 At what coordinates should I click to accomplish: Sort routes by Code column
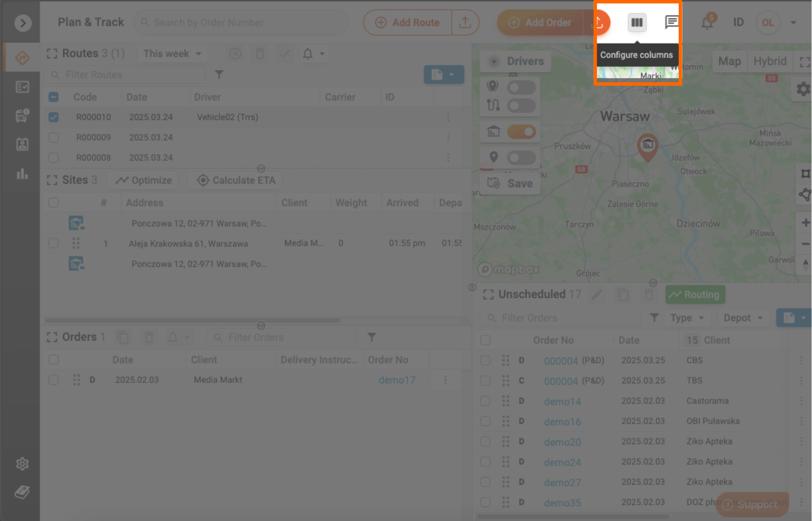click(x=85, y=97)
